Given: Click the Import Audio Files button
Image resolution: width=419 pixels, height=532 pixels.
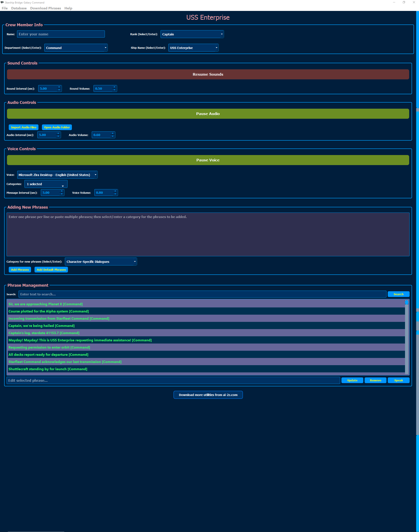Looking at the screenshot, I should point(23,127).
